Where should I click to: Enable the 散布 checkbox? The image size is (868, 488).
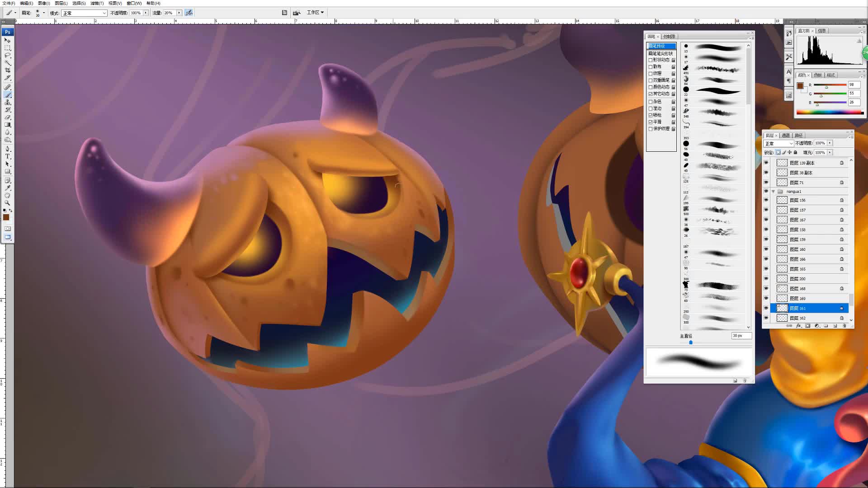click(651, 67)
